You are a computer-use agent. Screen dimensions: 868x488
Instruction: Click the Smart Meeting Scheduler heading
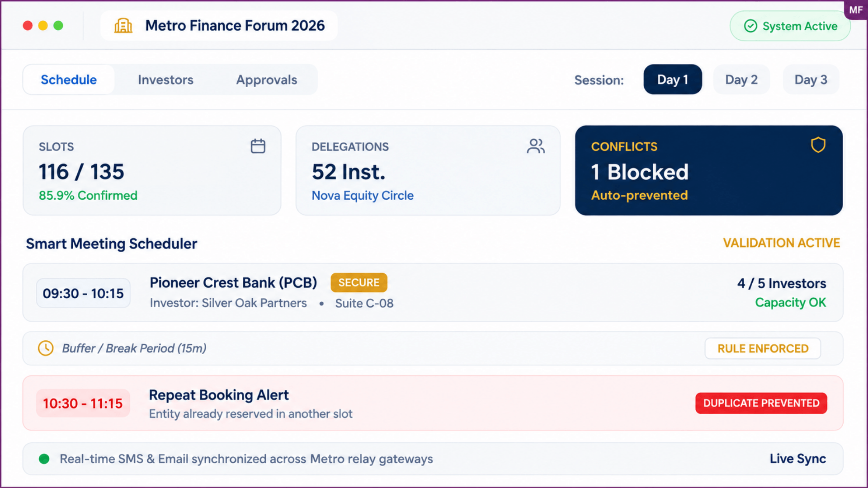[x=112, y=244]
